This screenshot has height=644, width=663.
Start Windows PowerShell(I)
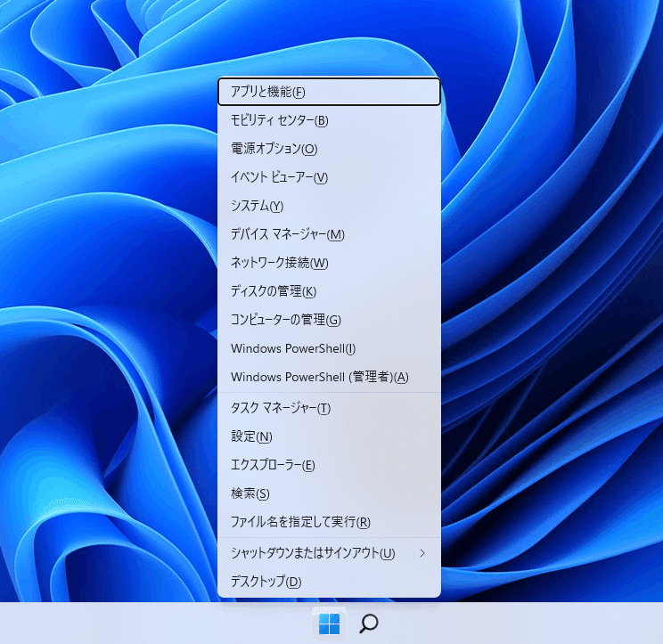point(329,348)
